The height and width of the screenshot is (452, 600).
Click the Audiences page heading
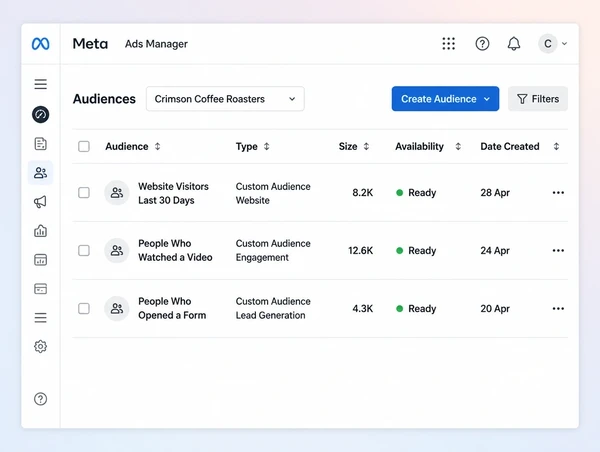click(x=104, y=99)
